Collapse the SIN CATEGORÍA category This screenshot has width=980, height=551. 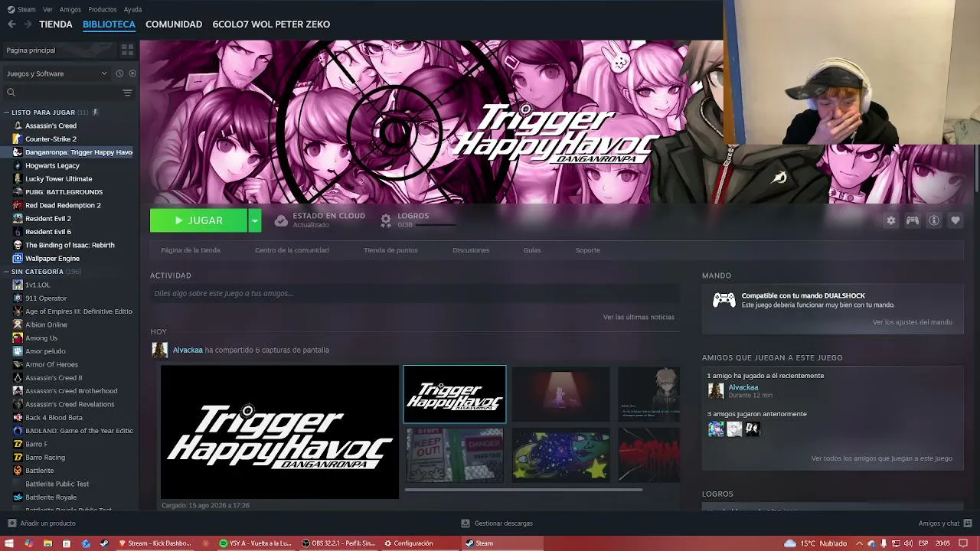point(7,272)
